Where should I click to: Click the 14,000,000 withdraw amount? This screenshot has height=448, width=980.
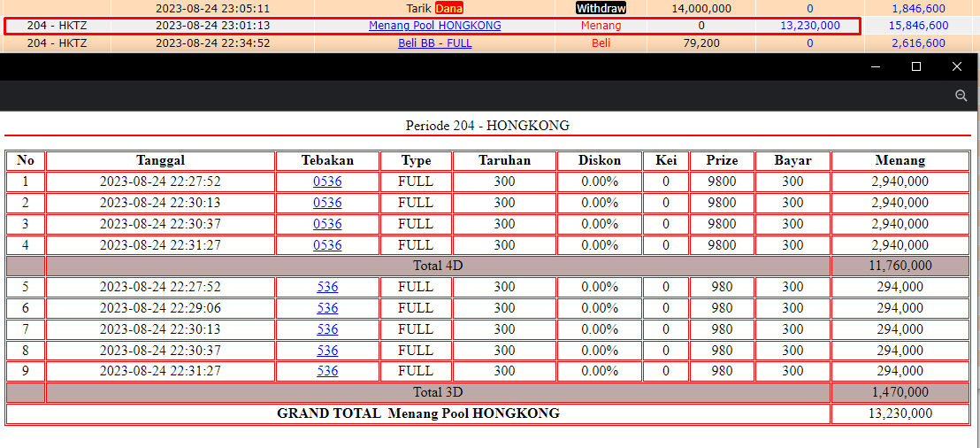click(x=701, y=9)
